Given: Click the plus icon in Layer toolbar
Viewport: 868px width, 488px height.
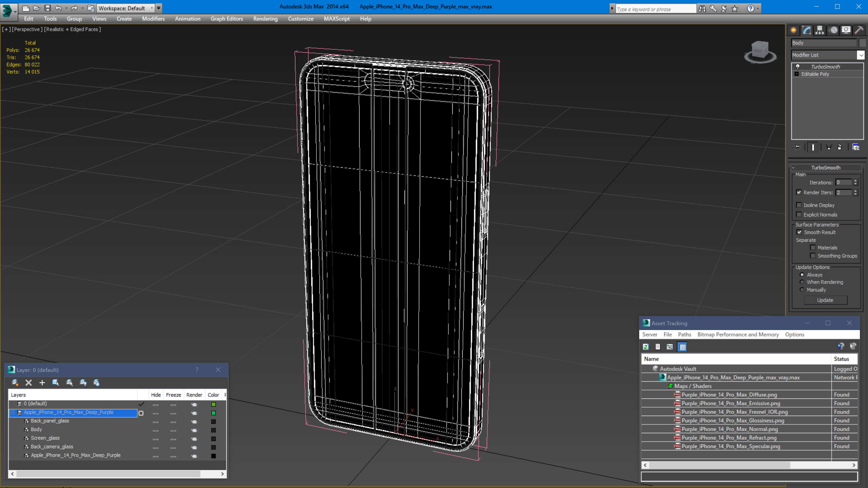Looking at the screenshot, I should click(42, 383).
